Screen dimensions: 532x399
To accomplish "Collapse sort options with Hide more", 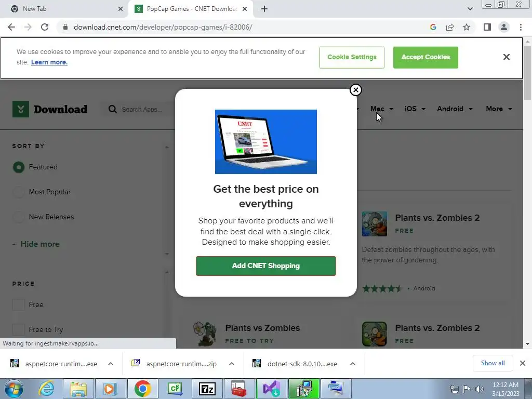I will click(x=39, y=244).
